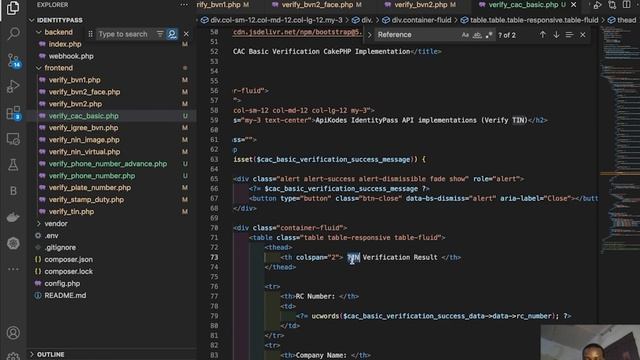Switch to verify_bvn2_face.php editor tab
Viewport: 640px width, 360px height.
(317, 5)
